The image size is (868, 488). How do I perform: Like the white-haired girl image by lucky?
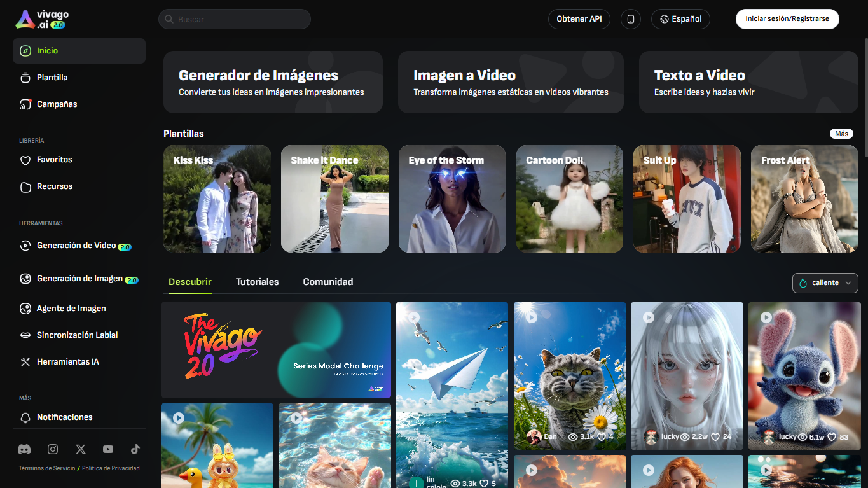[715, 437]
